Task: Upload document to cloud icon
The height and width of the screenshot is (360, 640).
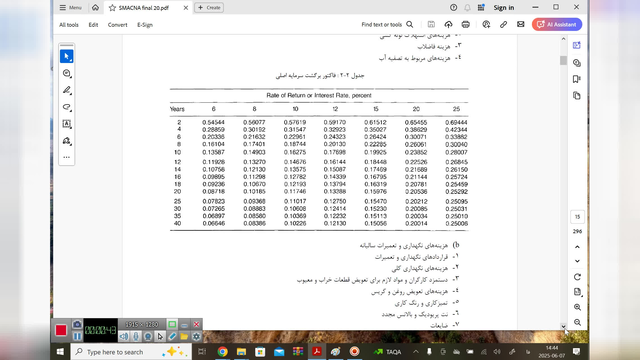Action: click(x=448, y=24)
